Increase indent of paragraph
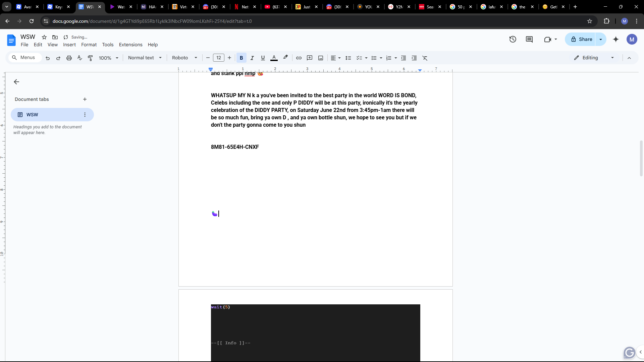This screenshot has width=644, height=362. pos(414,58)
